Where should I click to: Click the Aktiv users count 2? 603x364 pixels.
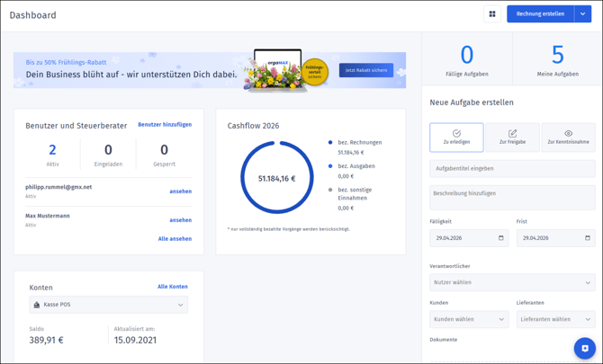pos(53,150)
